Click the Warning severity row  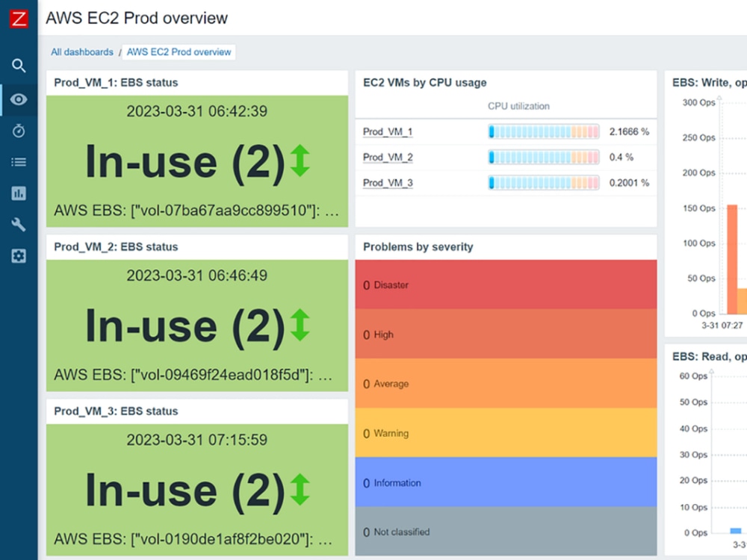506,433
